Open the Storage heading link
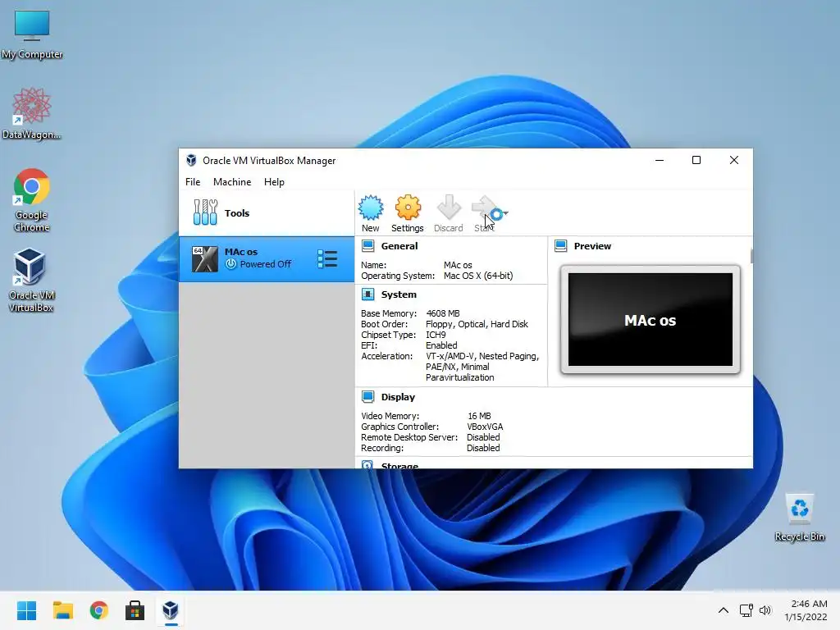The width and height of the screenshot is (840, 630). click(x=399, y=465)
